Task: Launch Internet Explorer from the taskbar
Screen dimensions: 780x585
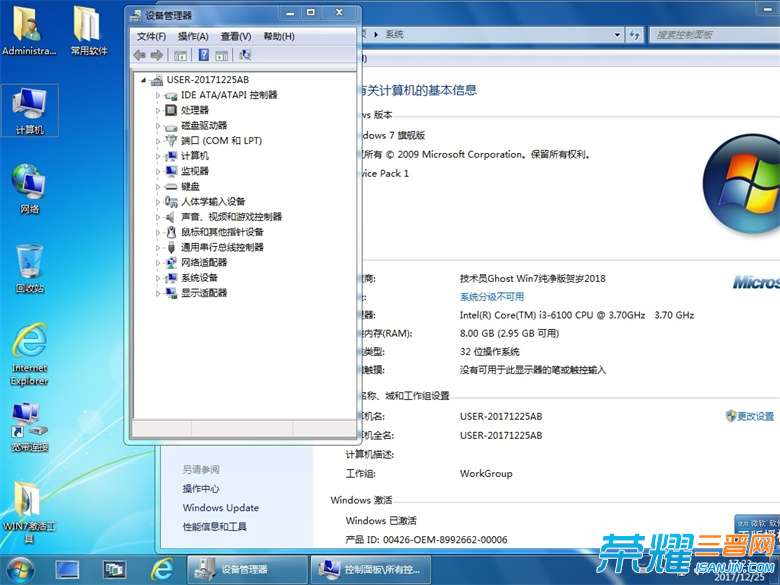Action: pyautogui.click(x=162, y=570)
